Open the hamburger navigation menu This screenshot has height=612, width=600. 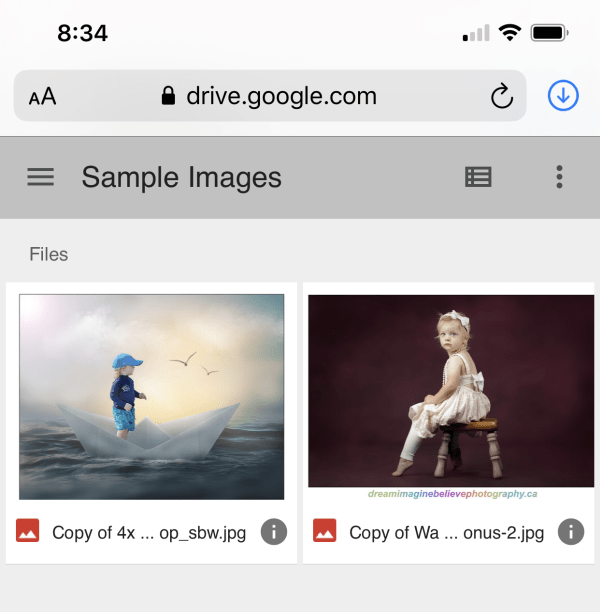tap(40, 177)
